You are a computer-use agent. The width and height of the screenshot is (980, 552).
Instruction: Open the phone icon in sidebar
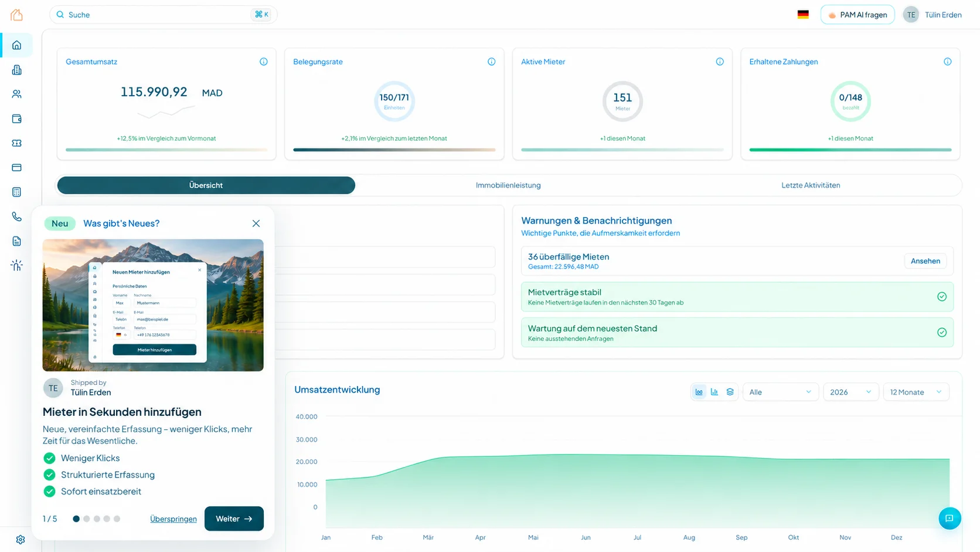[x=16, y=216]
